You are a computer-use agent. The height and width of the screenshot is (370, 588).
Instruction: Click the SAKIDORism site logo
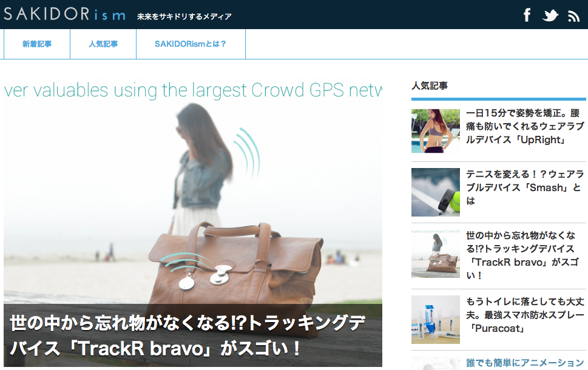point(64,14)
